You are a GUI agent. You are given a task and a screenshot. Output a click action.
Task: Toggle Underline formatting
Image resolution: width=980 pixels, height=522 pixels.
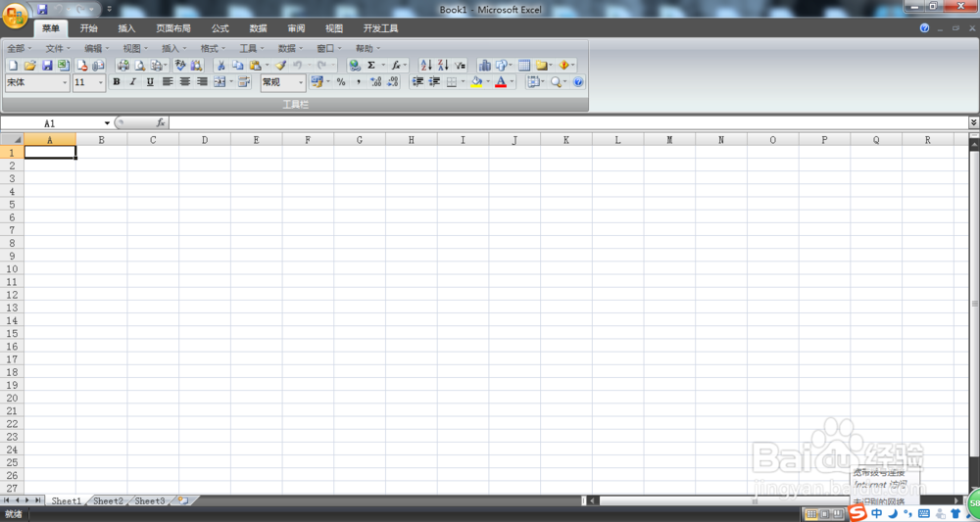[150, 82]
